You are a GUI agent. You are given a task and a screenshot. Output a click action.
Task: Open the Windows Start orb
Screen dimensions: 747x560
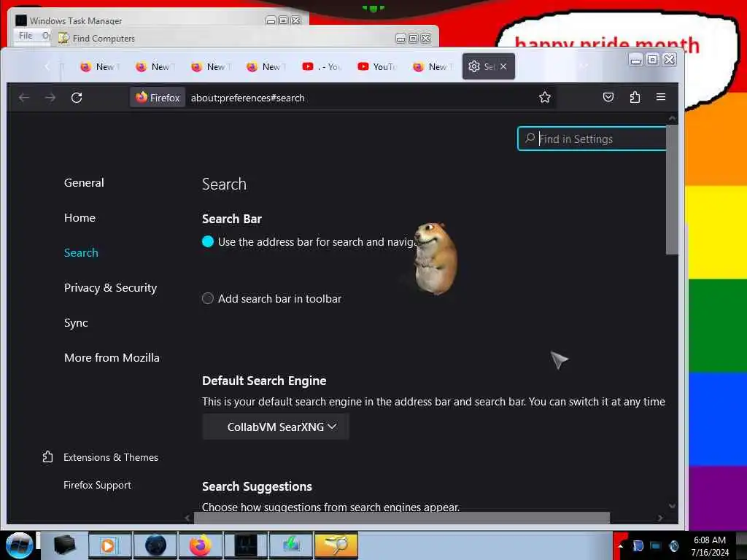[x=19, y=545]
